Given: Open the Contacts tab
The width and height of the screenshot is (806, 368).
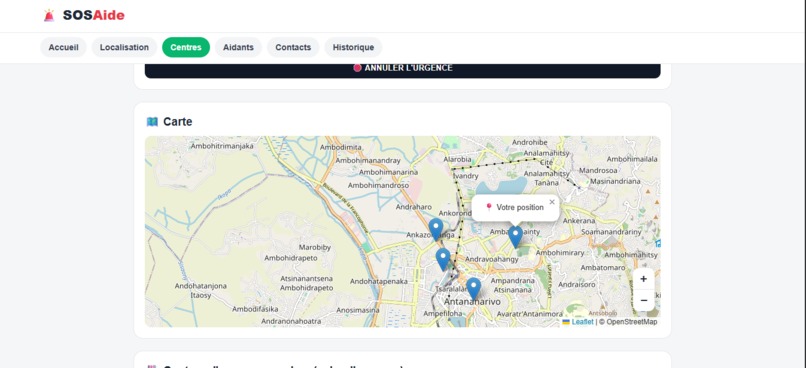Looking at the screenshot, I should 293,47.
